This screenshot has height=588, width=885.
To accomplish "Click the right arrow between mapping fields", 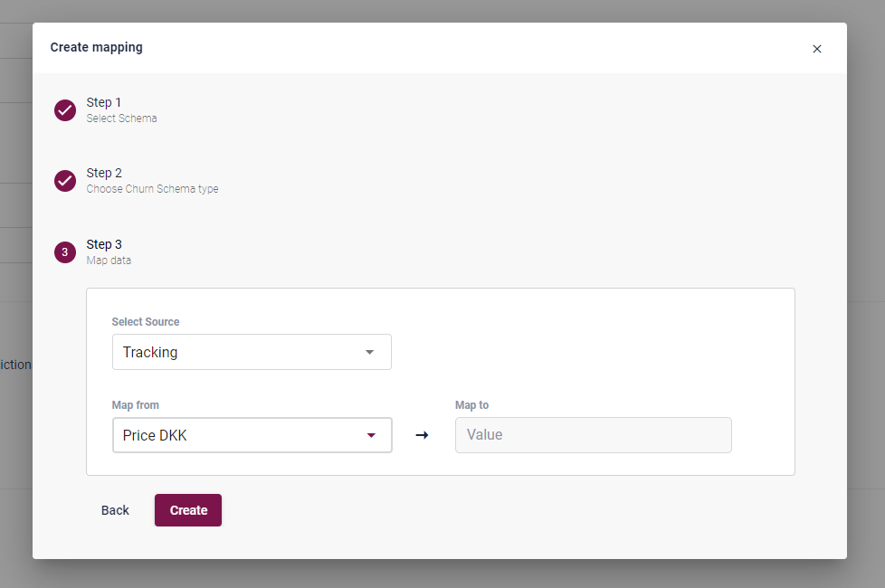I will [x=422, y=435].
